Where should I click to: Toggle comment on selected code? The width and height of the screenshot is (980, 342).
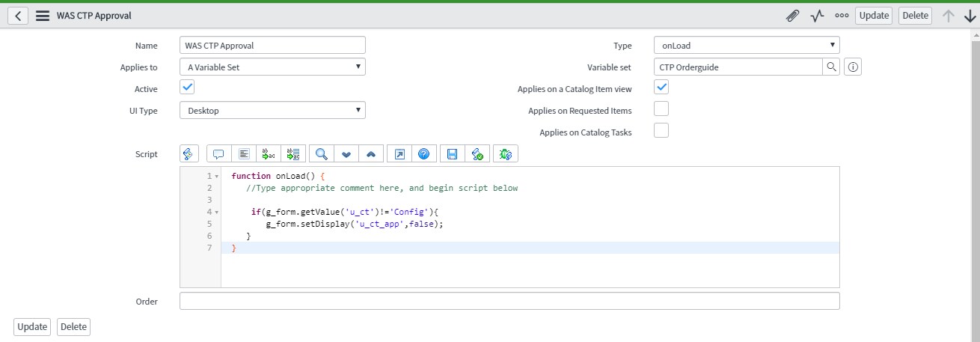tap(218, 153)
